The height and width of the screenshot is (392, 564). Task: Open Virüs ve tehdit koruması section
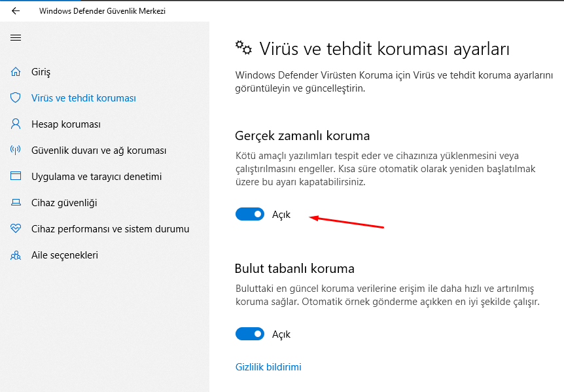tap(84, 98)
